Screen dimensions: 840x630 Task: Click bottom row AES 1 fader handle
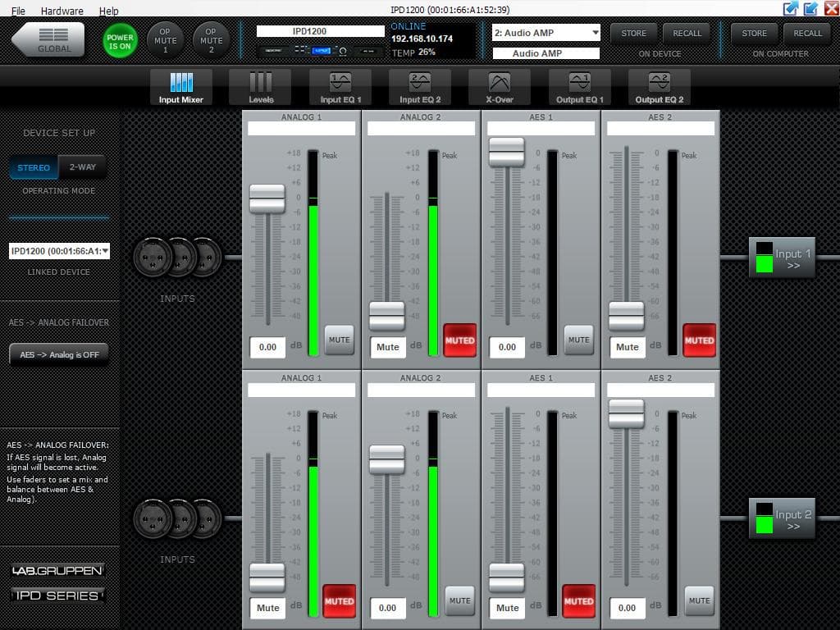[x=507, y=577]
